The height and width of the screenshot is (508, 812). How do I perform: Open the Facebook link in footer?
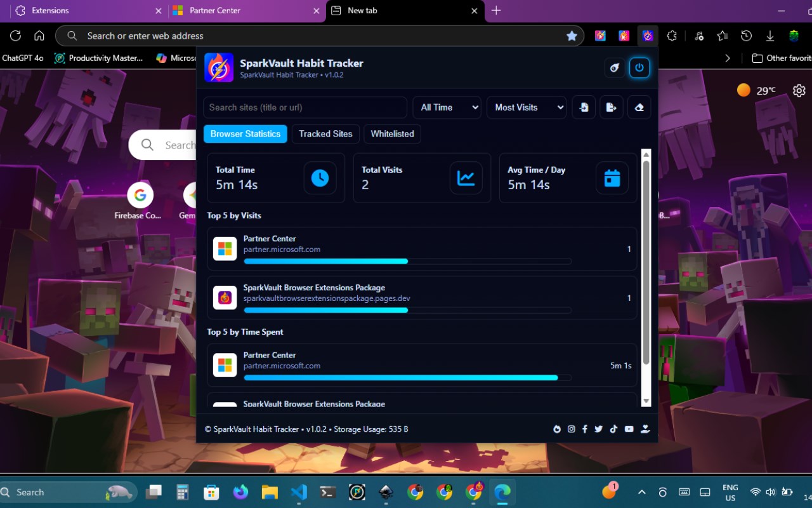click(x=585, y=429)
